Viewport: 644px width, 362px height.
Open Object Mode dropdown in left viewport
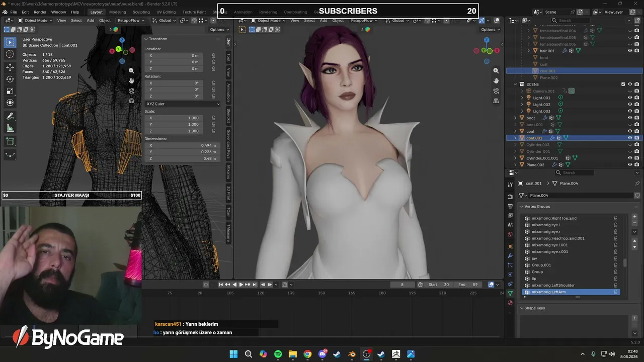click(35, 21)
